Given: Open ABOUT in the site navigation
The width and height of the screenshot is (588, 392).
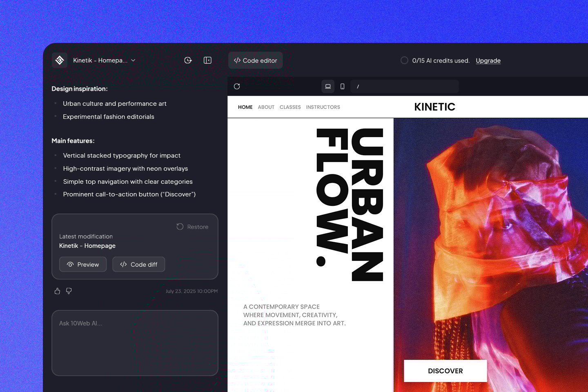Looking at the screenshot, I should (x=266, y=107).
